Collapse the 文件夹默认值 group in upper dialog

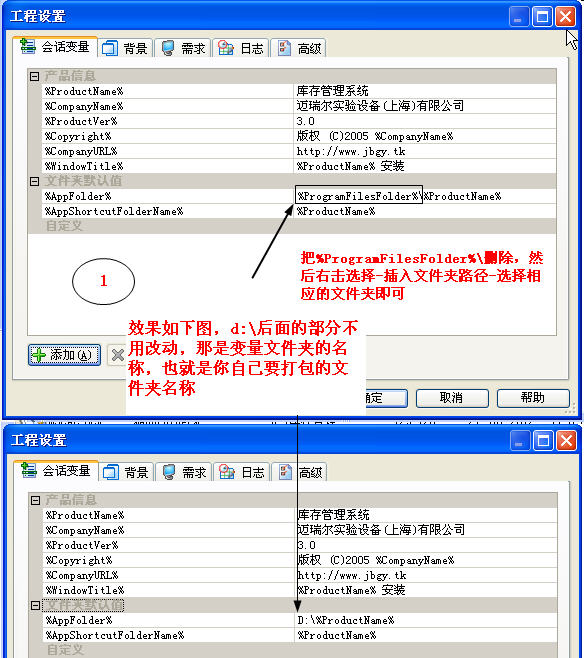click(x=34, y=181)
